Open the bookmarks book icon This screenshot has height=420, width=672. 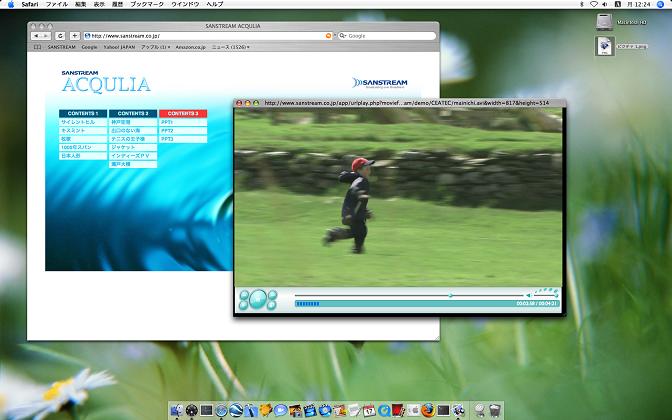click(36, 47)
